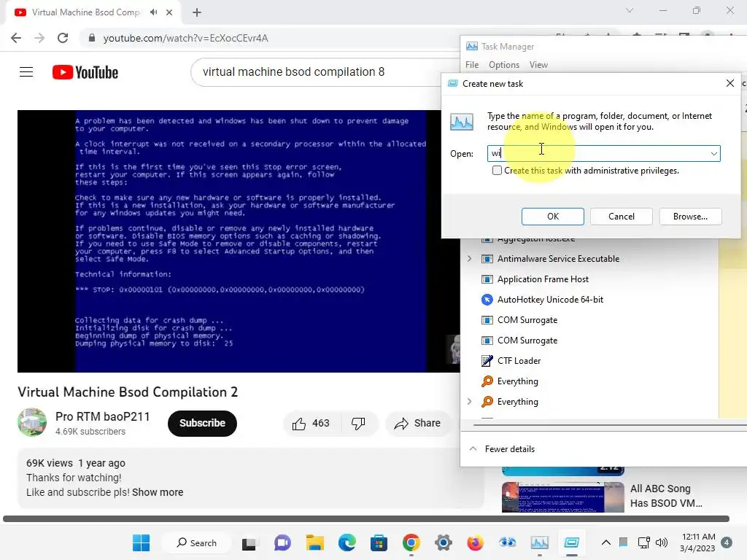Open the blue eyes app on taskbar
747x560 pixels.
click(507, 542)
